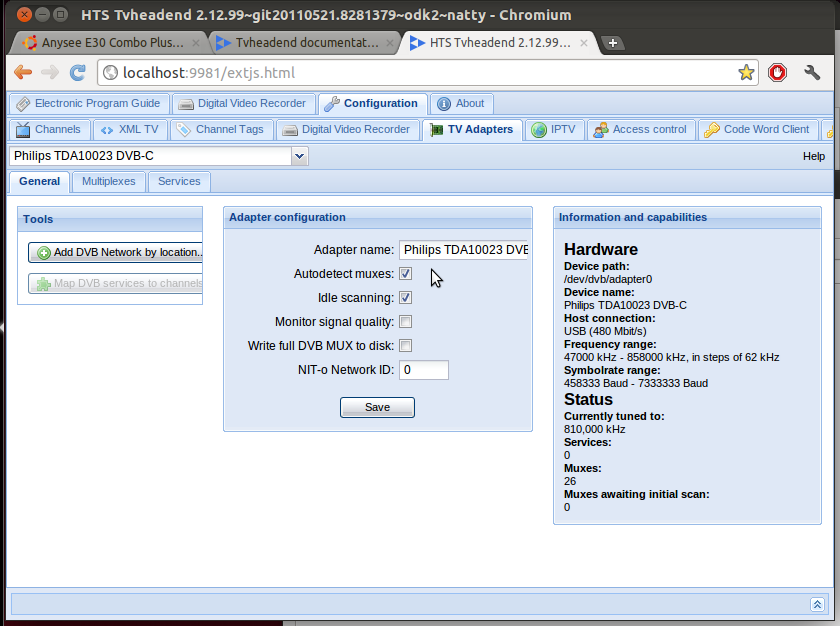The width and height of the screenshot is (840, 626).
Task: Click the users icon on Access control
Action: [x=601, y=130]
